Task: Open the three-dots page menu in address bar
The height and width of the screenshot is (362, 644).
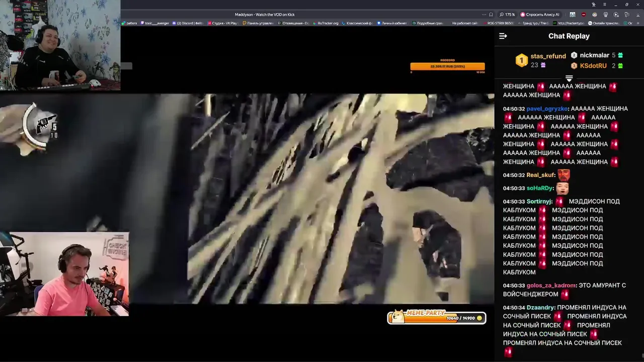Action: [484, 15]
